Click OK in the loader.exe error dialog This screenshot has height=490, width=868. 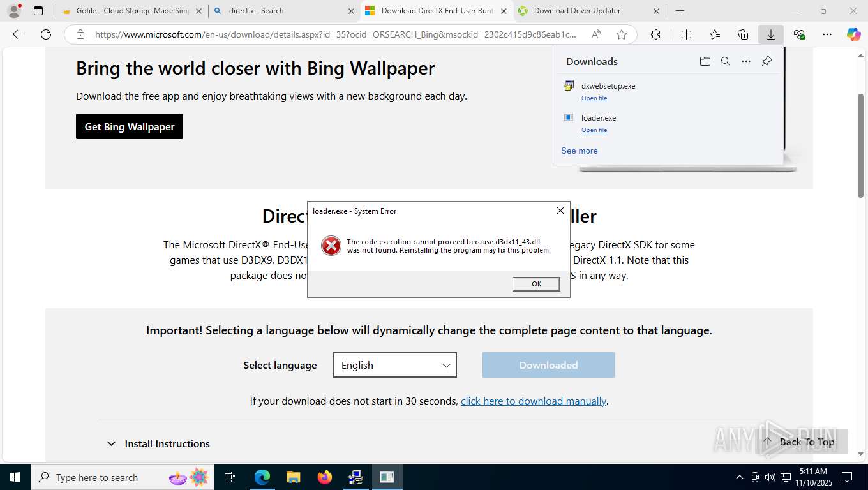click(x=536, y=284)
